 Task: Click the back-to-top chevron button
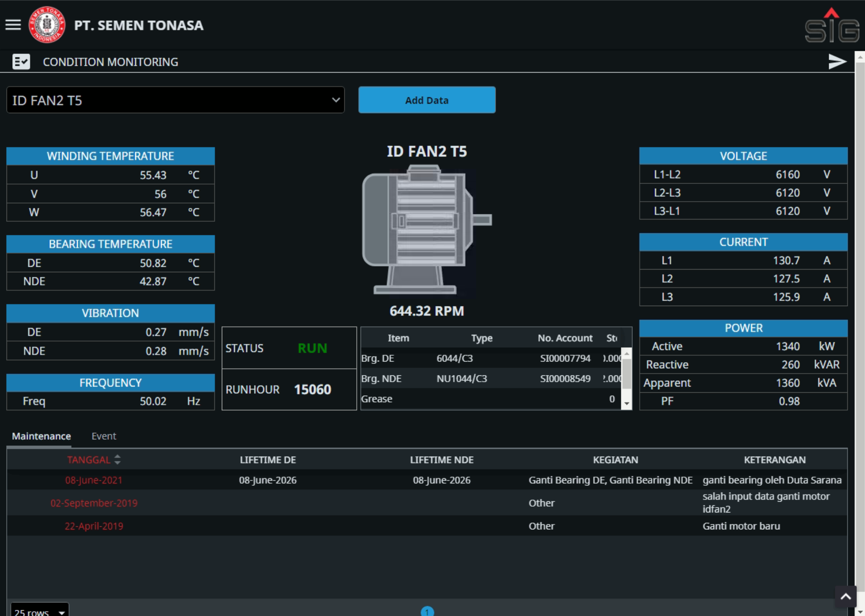846,597
